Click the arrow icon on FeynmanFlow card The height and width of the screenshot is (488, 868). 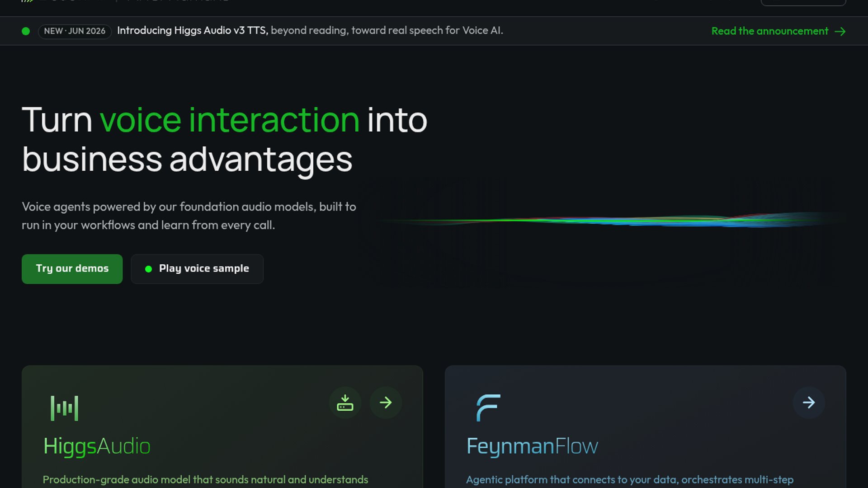coord(809,403)
